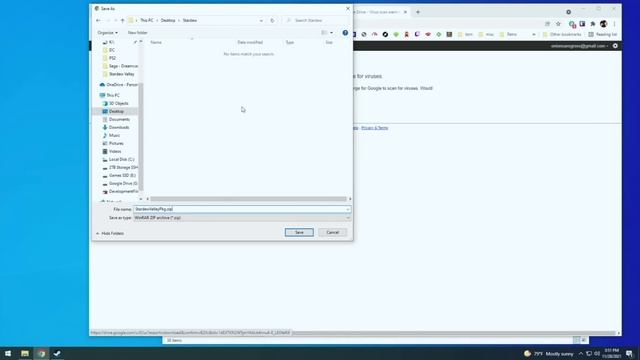
Task: Open the address bar history dropdown
Action: coord(261,20)
